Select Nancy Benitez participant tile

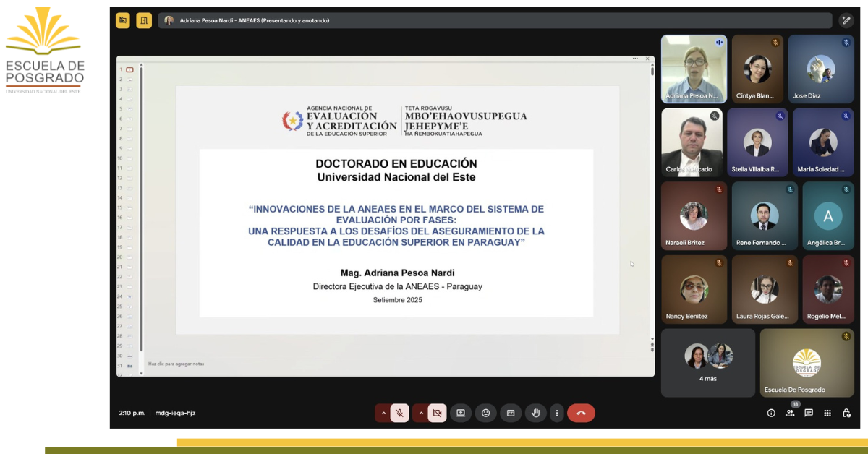pyautogui.click(x=694, y=289)
